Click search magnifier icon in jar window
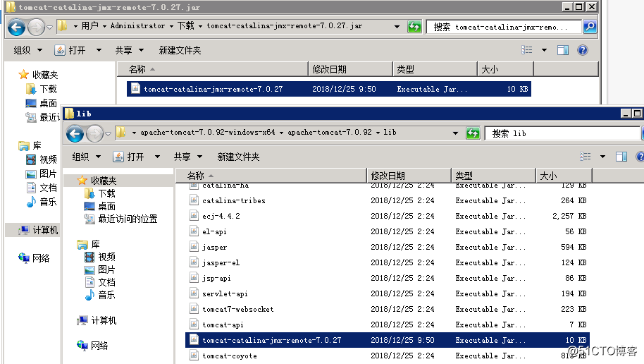Viewport: 644px width, 364px height. [590, 27]
